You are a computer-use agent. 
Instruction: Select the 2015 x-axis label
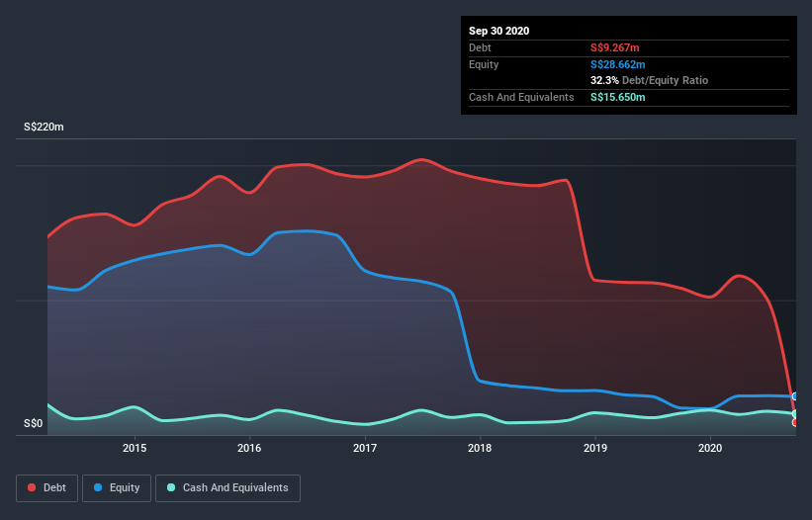click(135, 448)
